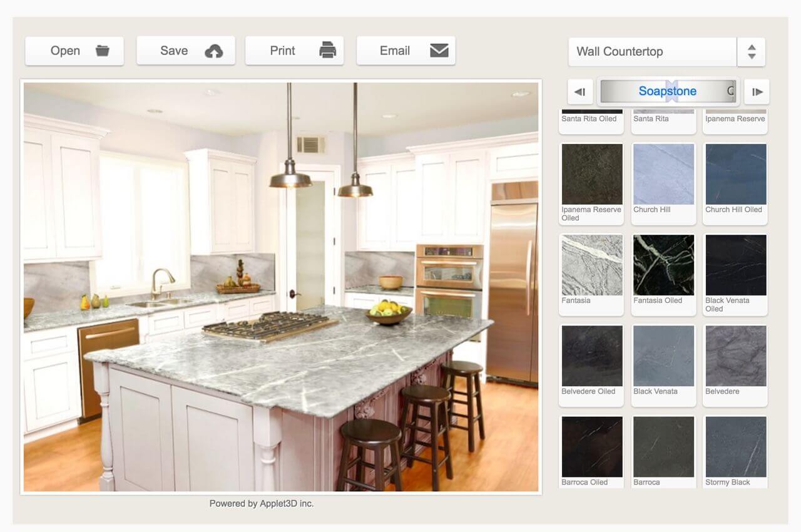This screenshot has height=532, width=801.
Task: Open the Wall Countertop surface selector
Action: 653,52
